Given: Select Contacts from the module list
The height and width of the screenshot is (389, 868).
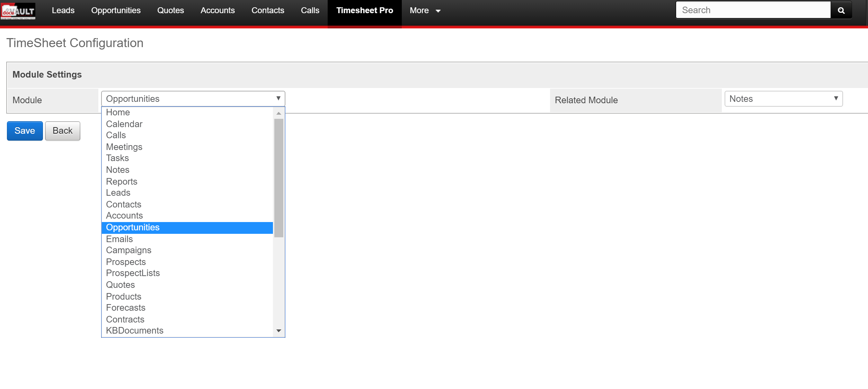Looking at the screenshot, I should pyautogui.click(x=123, y=204).
